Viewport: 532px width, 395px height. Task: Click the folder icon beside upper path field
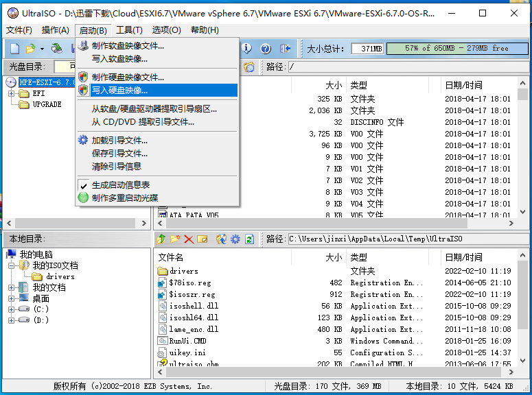pyautogui.click(x=249, y=67)
